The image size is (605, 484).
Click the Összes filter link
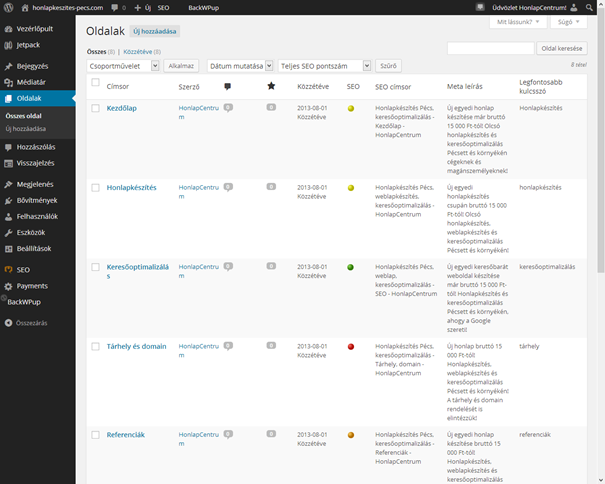pos(96,52)
